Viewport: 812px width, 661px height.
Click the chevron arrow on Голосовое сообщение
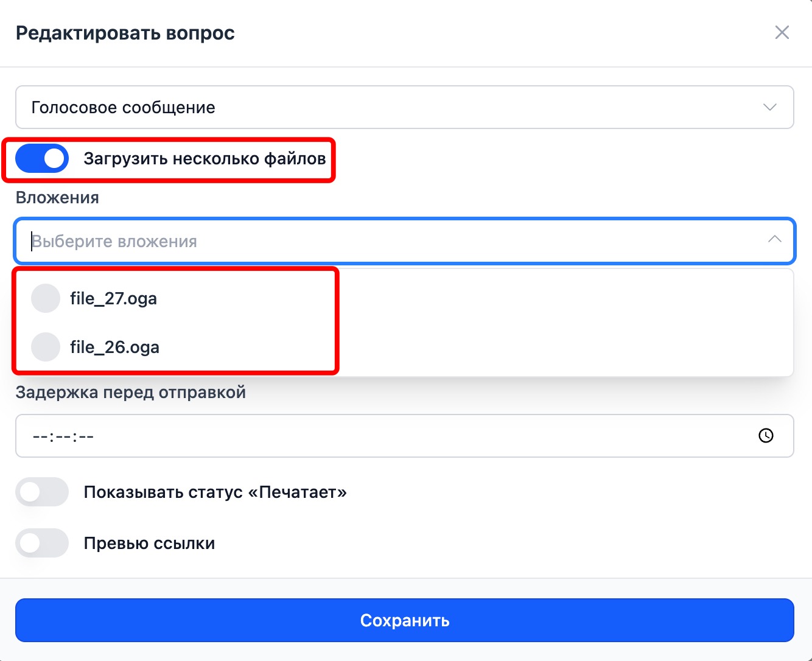pyautogui.click(x=769, y=107)
